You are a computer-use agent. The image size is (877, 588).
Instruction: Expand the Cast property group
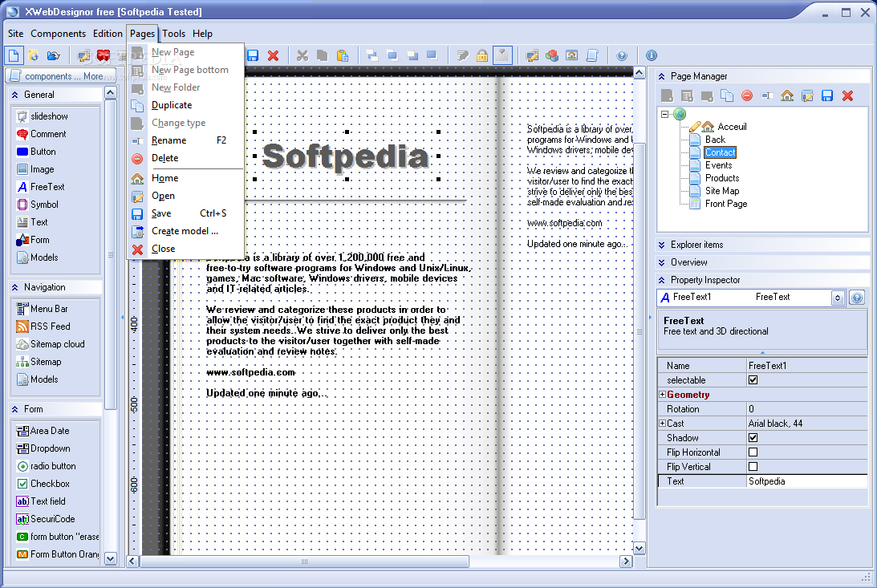(x=662, y=424)
